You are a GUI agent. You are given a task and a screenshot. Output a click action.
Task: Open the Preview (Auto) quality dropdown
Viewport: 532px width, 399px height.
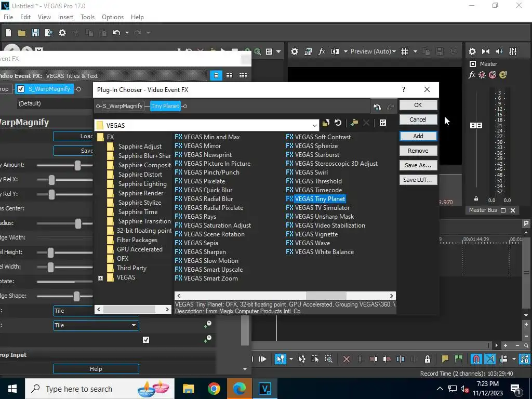[x=373, y=51]
